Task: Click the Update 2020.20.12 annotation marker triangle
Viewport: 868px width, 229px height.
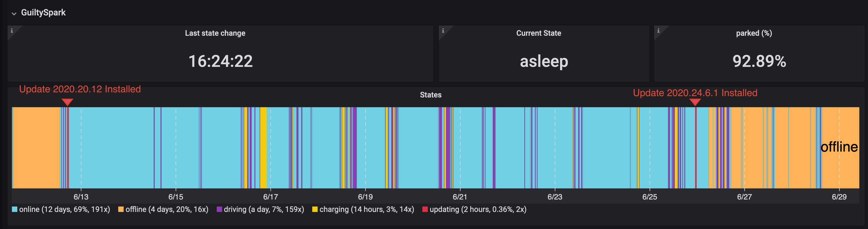Action: point(67,102)
